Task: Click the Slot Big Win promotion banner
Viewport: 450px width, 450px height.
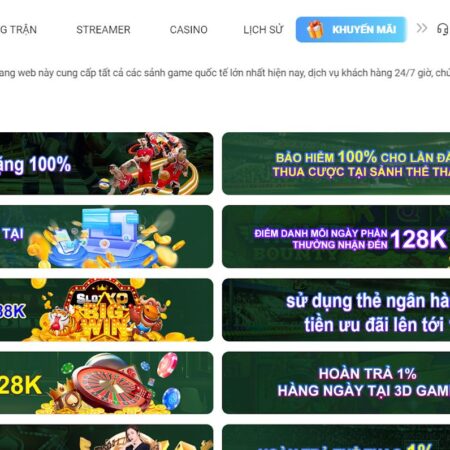Action: pyautogui.click(x=106, y=310)
